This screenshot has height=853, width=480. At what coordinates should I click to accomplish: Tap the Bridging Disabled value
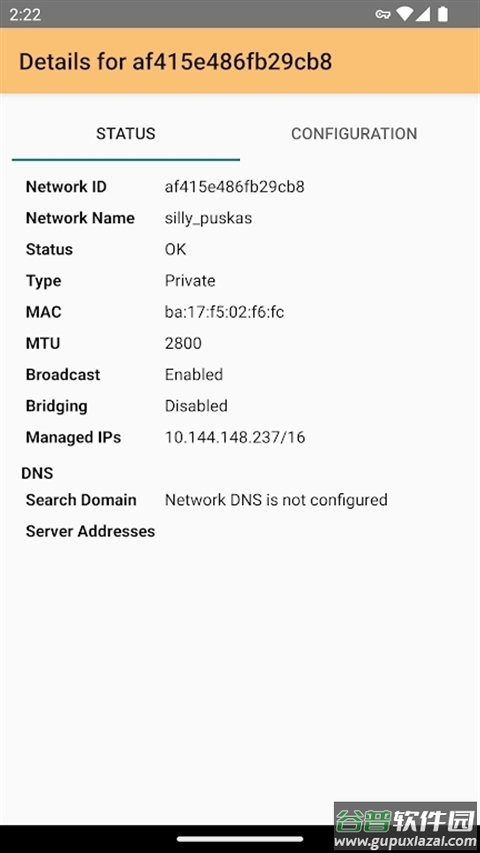pos(196,406)
